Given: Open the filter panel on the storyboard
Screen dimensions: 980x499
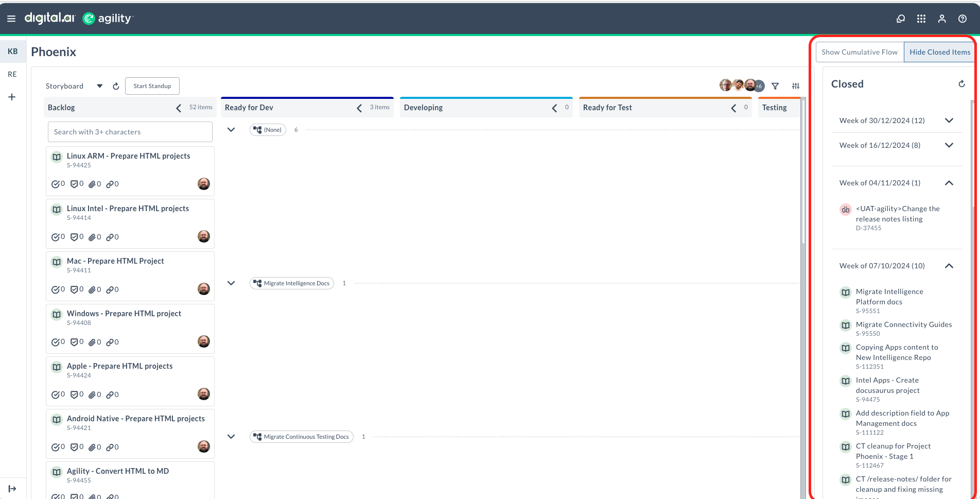Looking at the screenshot, I should pos(775,86).
